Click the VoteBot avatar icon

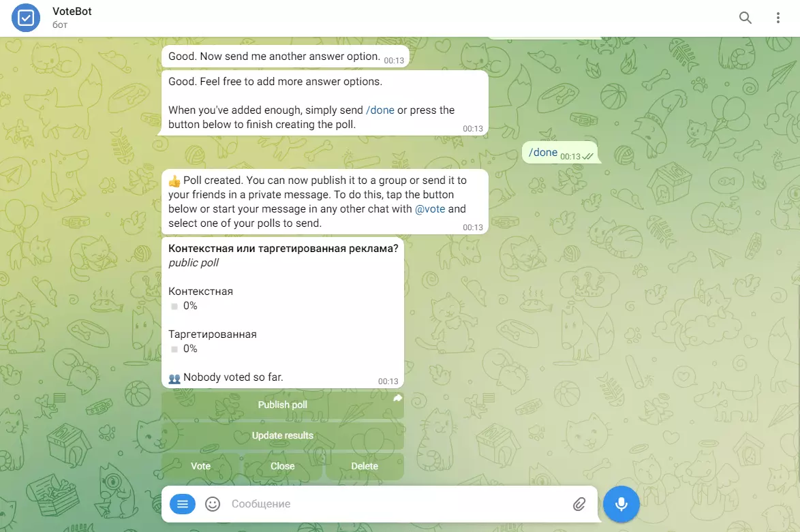pyautogui.click(x=25, y=18)
